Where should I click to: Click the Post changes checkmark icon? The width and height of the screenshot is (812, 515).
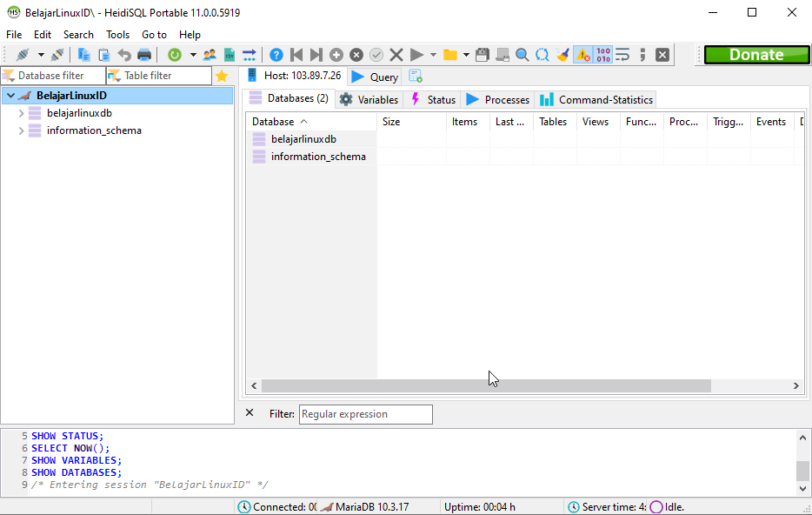376,55
